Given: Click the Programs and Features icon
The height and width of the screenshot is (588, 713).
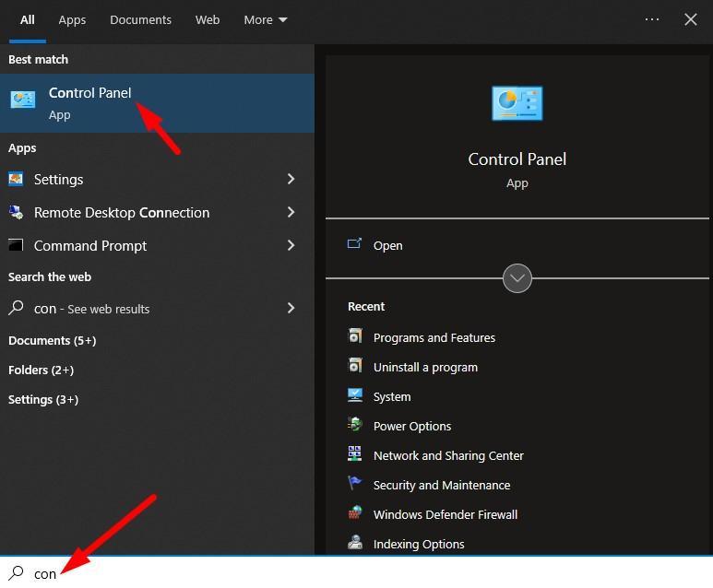Looking at the screenshot, I should click(355, 336).
